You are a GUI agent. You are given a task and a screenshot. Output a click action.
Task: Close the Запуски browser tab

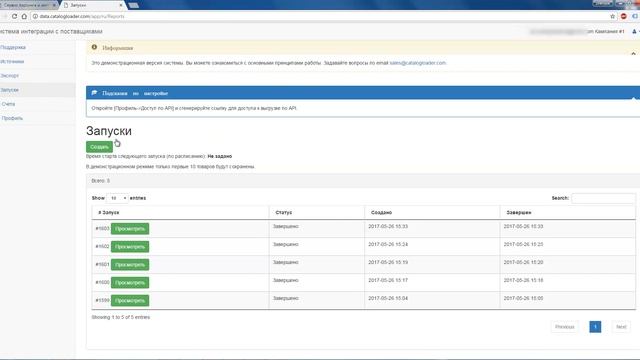(121, 5)
